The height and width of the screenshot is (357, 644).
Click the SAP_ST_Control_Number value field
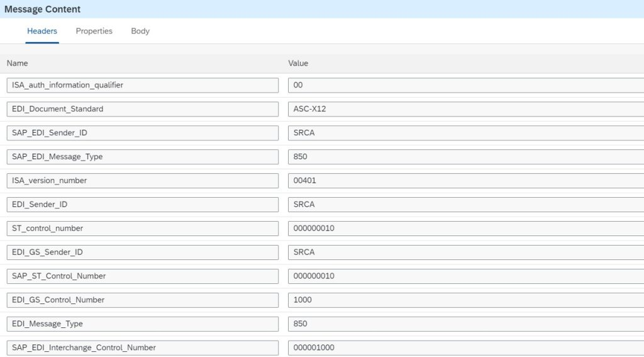[x=465, y=276]
